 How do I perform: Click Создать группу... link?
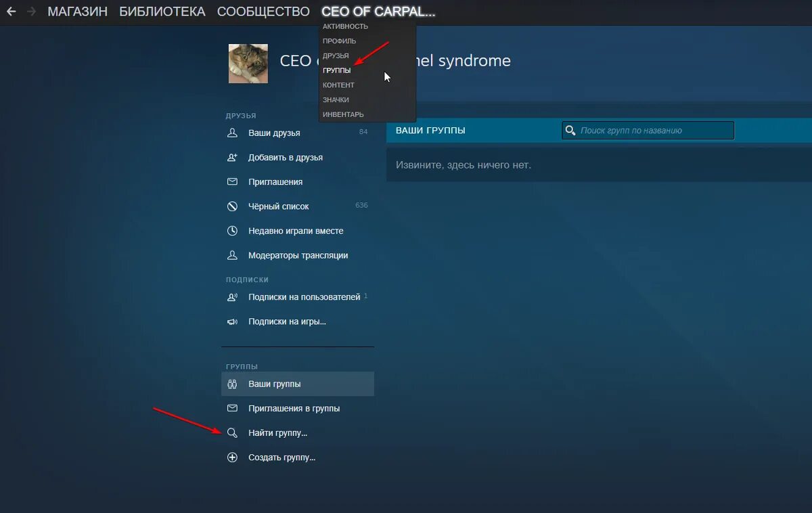[281, 458]
